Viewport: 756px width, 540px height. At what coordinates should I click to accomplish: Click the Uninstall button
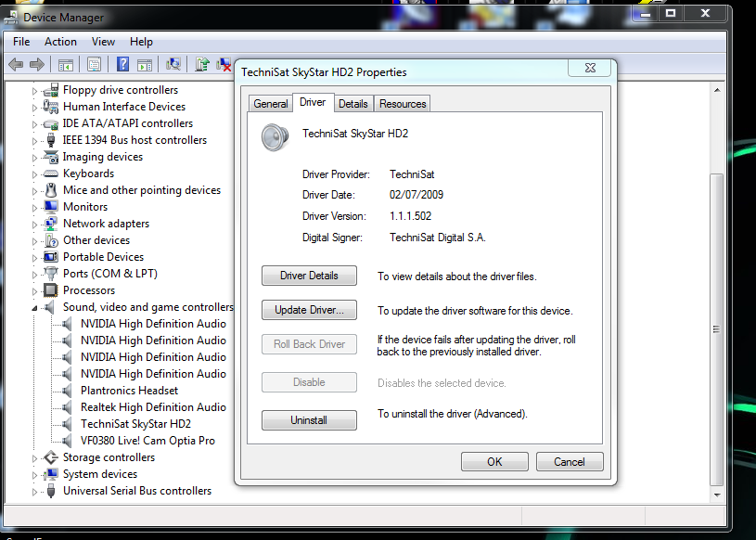pos(309,420)
